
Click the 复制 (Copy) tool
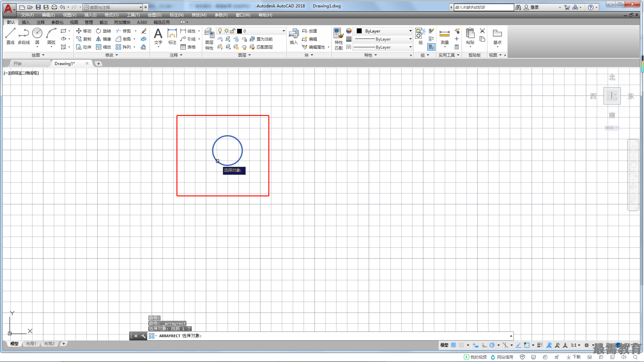84,39
